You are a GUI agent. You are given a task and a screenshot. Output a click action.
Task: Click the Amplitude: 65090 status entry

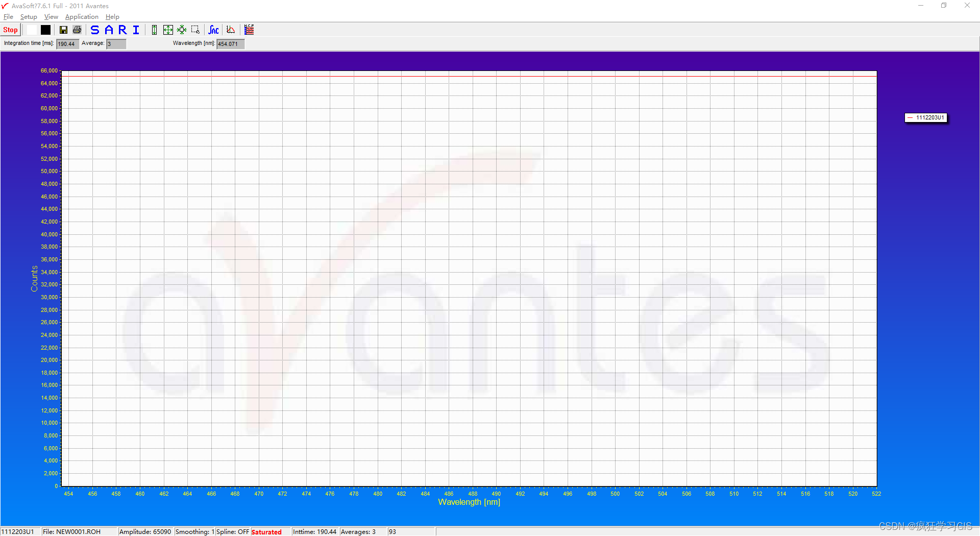click(145, 532)
